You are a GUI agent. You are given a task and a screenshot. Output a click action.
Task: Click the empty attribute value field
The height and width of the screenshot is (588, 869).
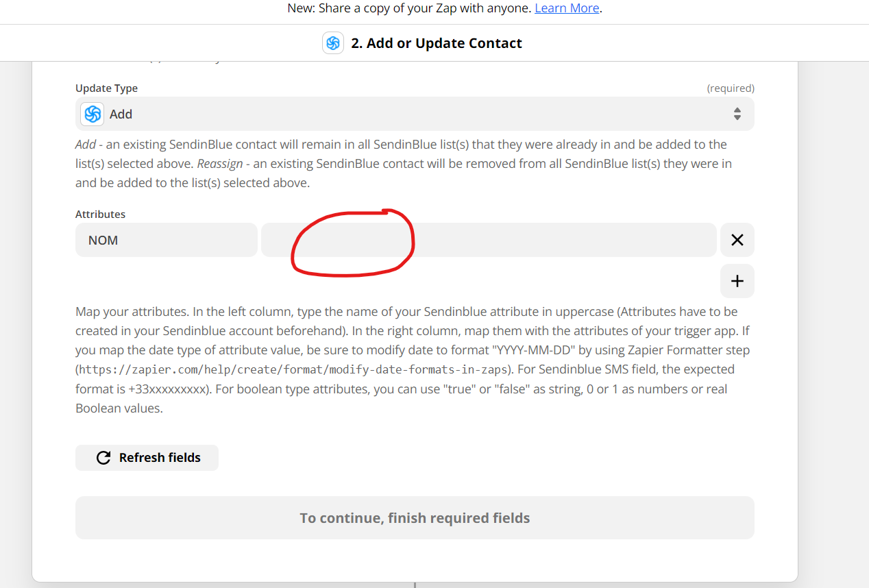[x=489, y=240]
